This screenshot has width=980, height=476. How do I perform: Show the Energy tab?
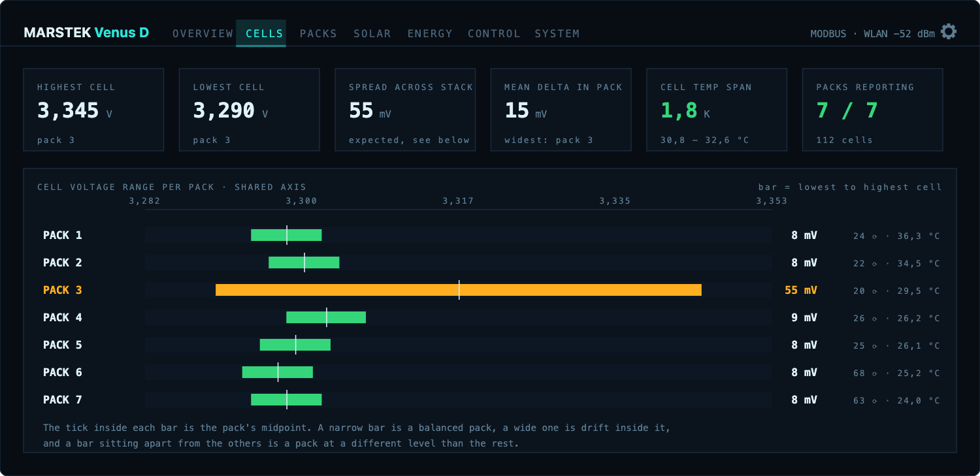pos(430,33)
